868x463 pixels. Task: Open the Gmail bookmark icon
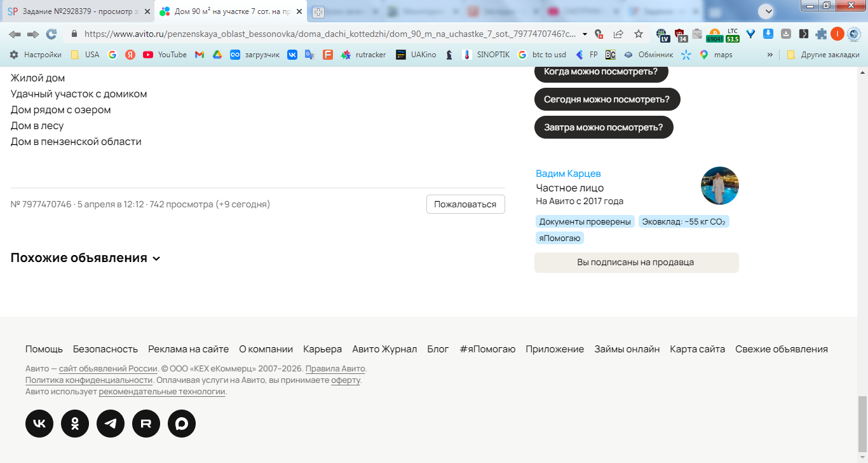click(199, 55)
